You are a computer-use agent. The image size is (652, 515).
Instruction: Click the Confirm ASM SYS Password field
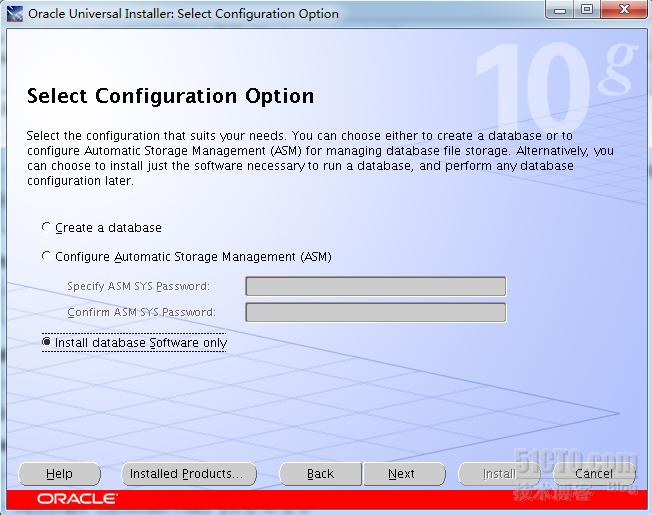[x=375, y=312]
